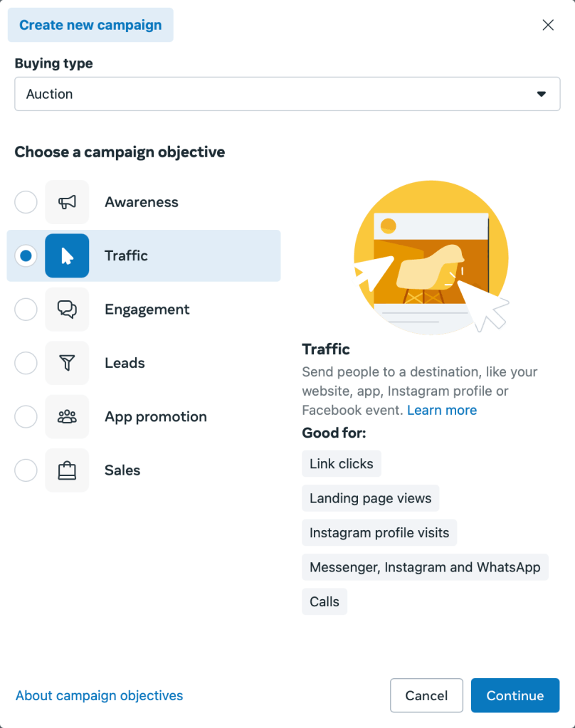Click the App promotion people icon
The height and width of the screenshot is (728, 575).
(x=67, y=417)
